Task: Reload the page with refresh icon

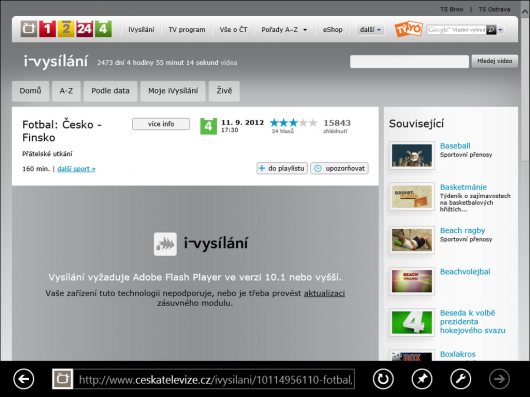Action: [x=383, y=379]
